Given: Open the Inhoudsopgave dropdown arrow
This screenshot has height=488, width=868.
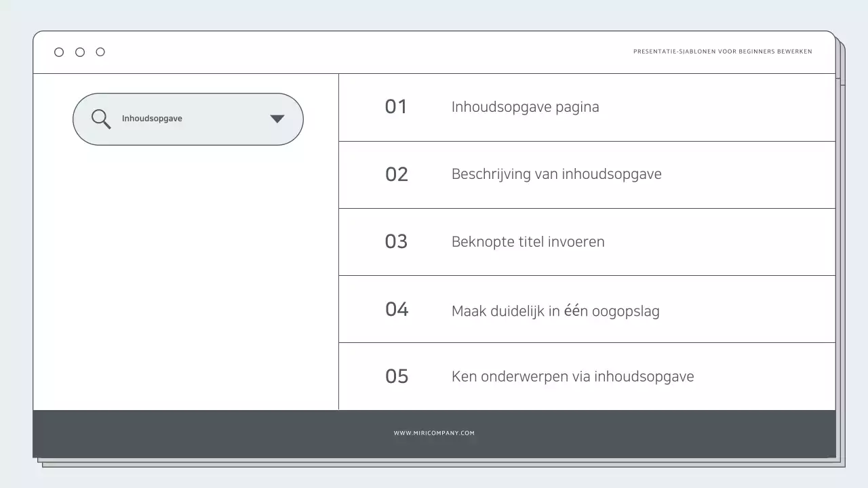Looking at the screenshot, I should pos(277,119).
